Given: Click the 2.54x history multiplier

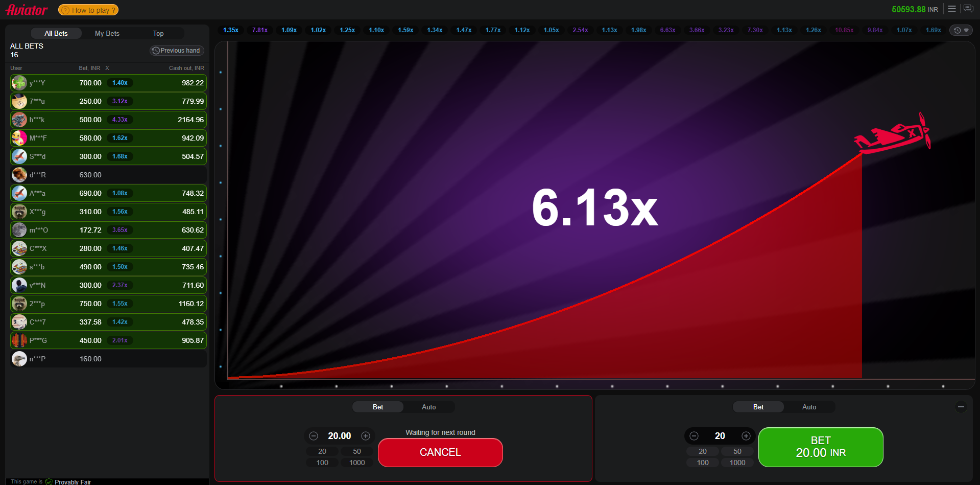Looking at the screenshot, I should click(580, 30).
